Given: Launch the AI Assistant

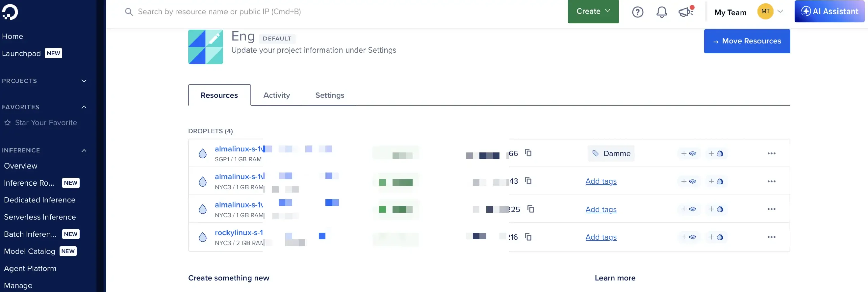Looking at the screenshot, I should [x=829, y=11].
